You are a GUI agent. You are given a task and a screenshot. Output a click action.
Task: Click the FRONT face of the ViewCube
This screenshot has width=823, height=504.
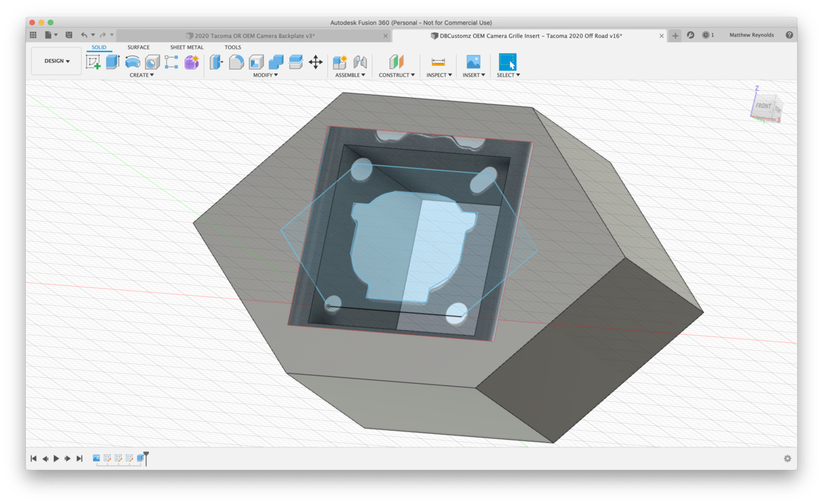(x=763, y=107)
